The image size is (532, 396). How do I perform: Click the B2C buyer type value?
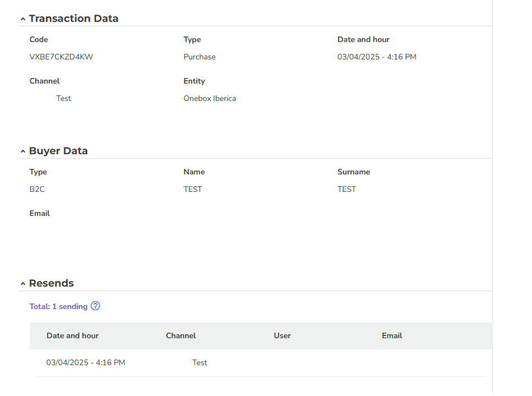coord(37,189)
